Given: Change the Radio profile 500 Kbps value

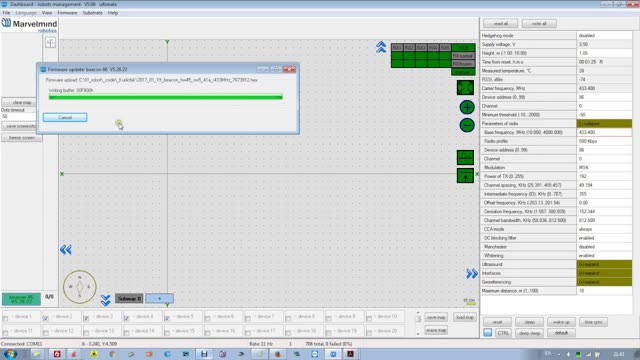Looking at the screenshot, I should tap(604, 141).
